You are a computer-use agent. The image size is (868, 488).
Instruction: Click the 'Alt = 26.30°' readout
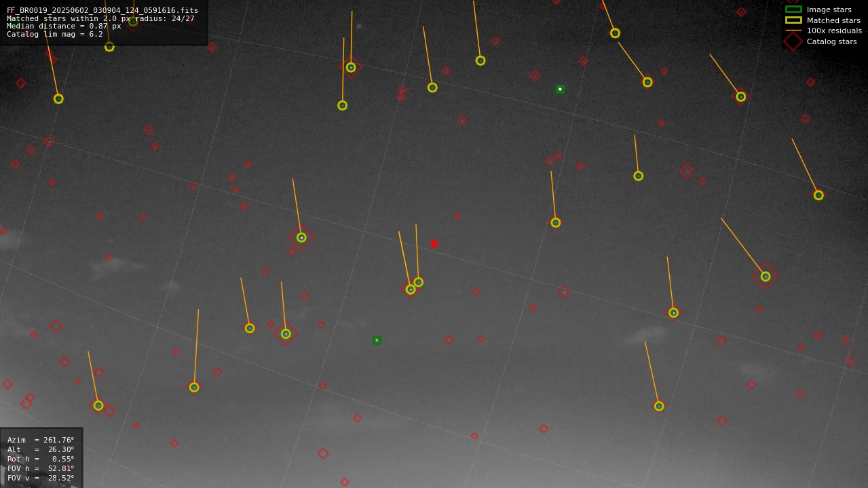click(41, 449)
